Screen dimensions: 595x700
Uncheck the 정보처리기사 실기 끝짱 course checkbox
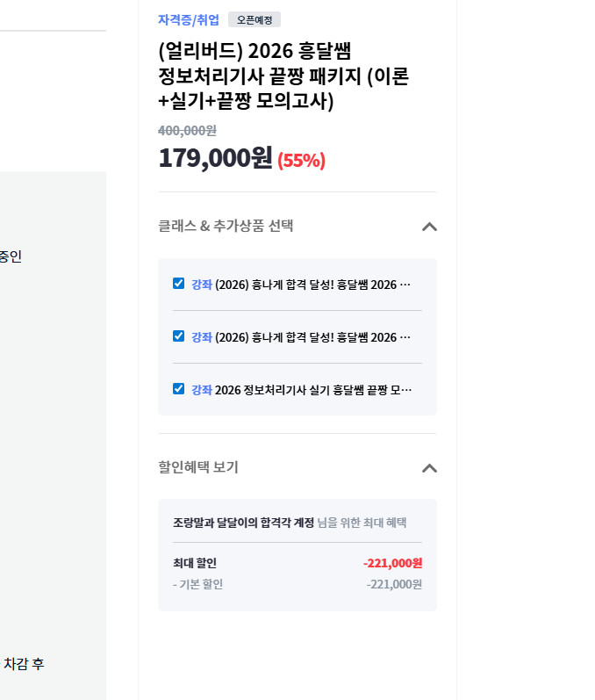tap(179, 389)
